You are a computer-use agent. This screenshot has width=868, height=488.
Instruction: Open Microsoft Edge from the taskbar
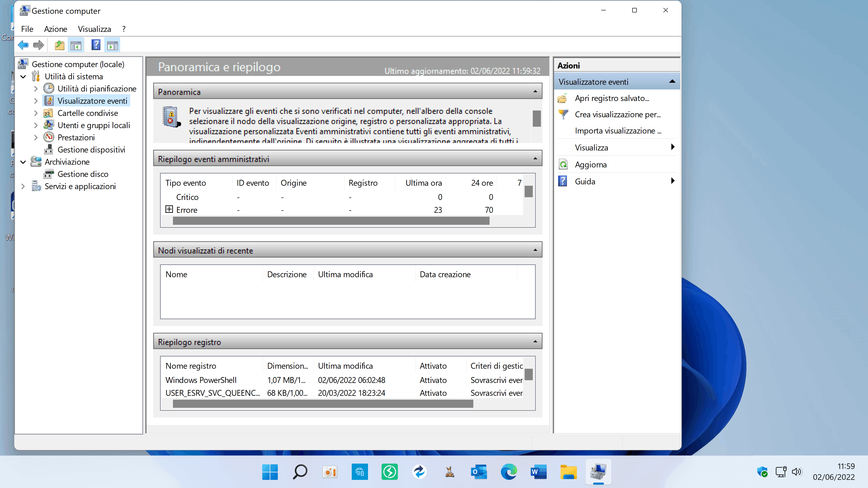508,472
